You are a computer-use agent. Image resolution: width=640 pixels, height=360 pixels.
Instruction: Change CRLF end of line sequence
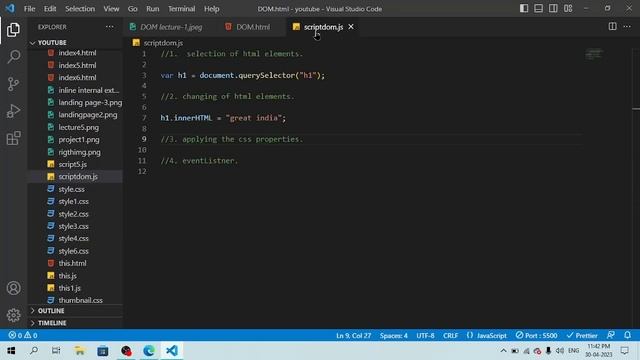pyautogui.click(x=450, y=336)
